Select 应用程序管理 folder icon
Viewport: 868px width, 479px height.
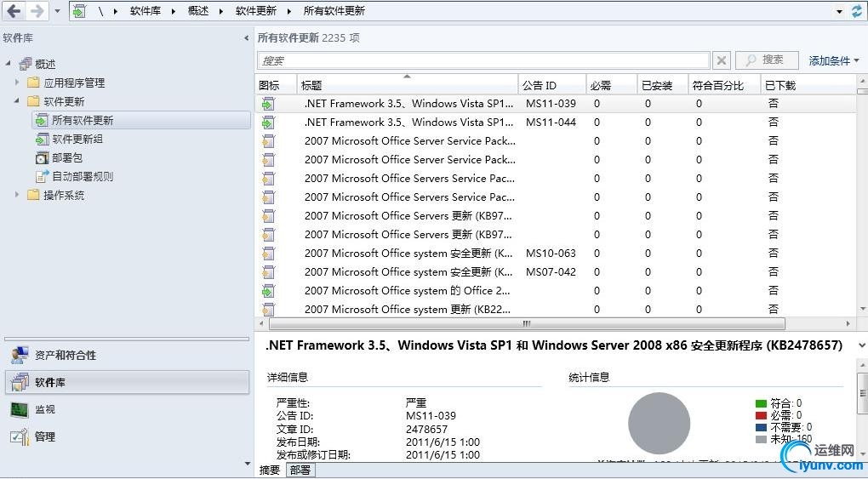(x=34, y=83)
